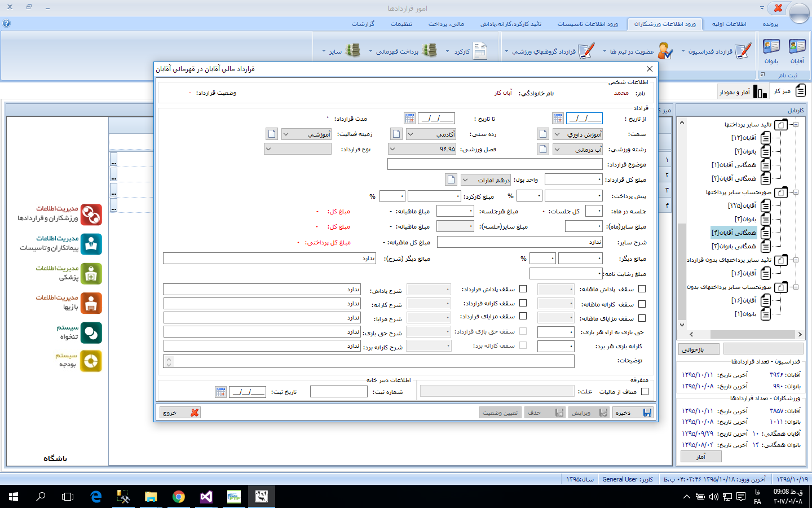
Task: Switch to the گزارشات tab
Action: tap(363, 24)
